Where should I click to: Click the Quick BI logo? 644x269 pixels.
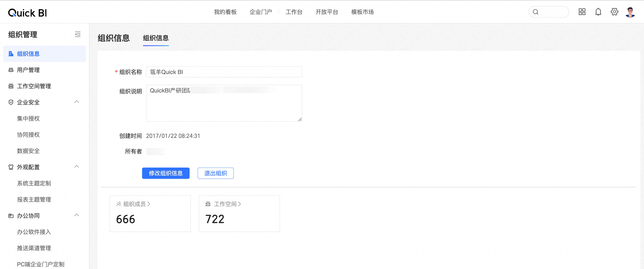click(27, 13)
